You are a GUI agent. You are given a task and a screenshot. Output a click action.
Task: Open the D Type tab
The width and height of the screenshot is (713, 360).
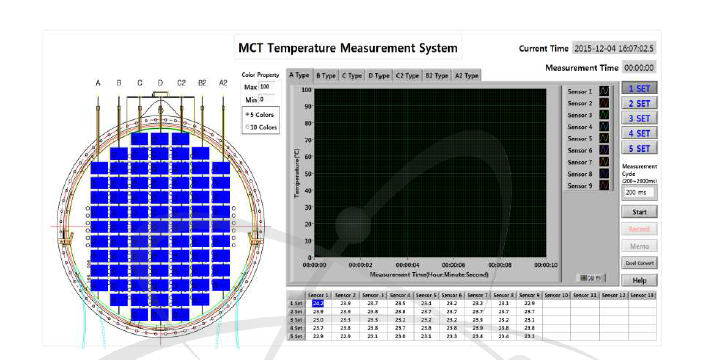pos(379,76)
